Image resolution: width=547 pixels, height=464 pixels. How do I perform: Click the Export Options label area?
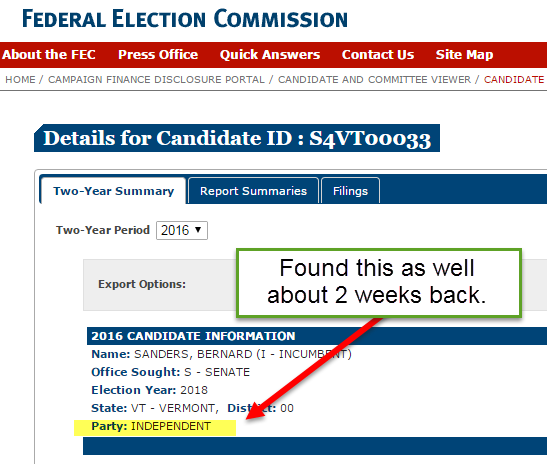(142, 284)
